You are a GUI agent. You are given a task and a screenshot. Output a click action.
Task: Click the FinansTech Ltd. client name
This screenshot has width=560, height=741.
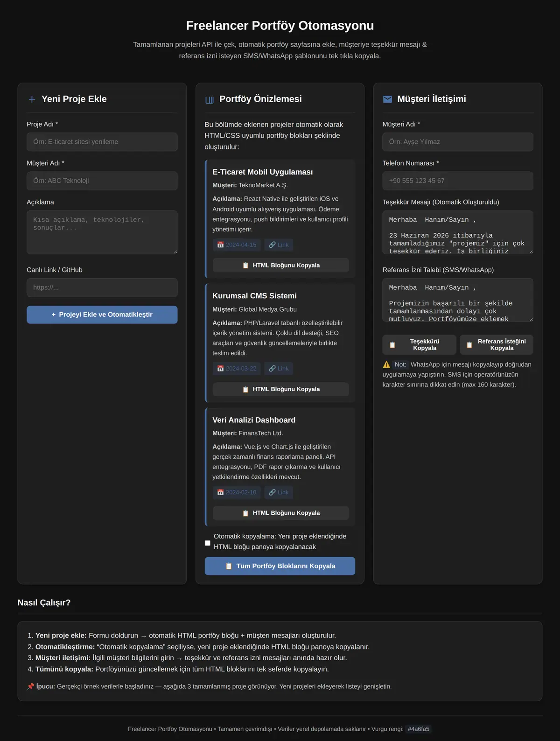click(261, 433)
